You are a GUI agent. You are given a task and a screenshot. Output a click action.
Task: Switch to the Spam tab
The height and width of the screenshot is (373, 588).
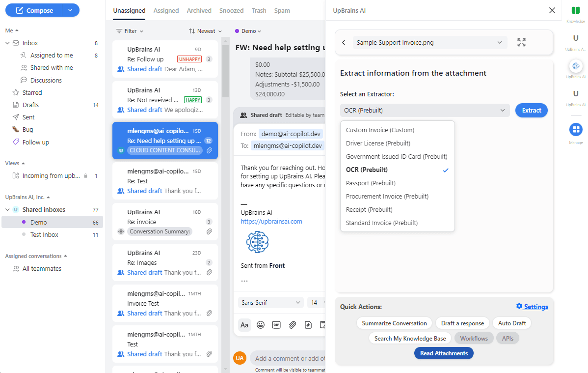(x=282, y=10)
